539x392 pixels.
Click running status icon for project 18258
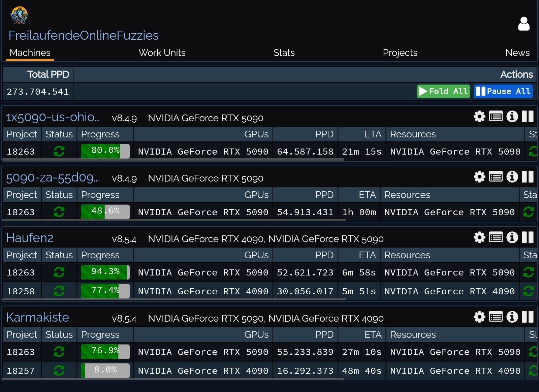pos(59,291)
